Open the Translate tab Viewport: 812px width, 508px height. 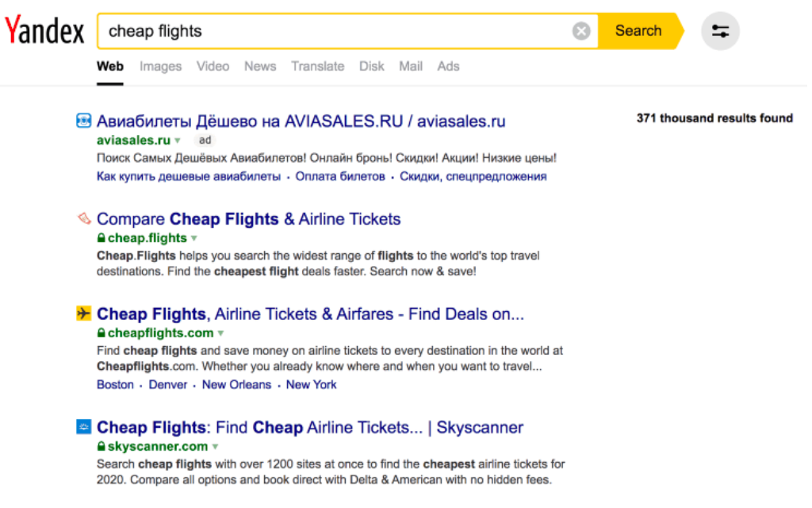point(317,67)
